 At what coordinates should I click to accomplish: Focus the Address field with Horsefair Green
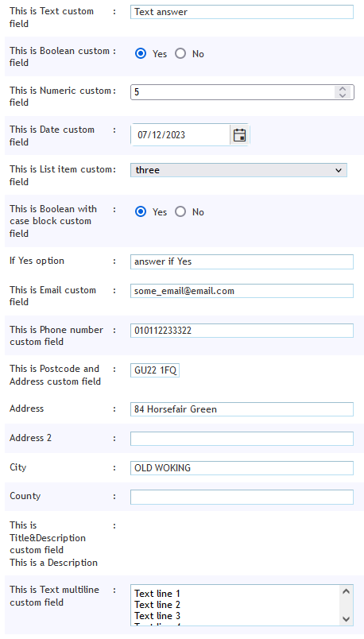pos(242,409)
